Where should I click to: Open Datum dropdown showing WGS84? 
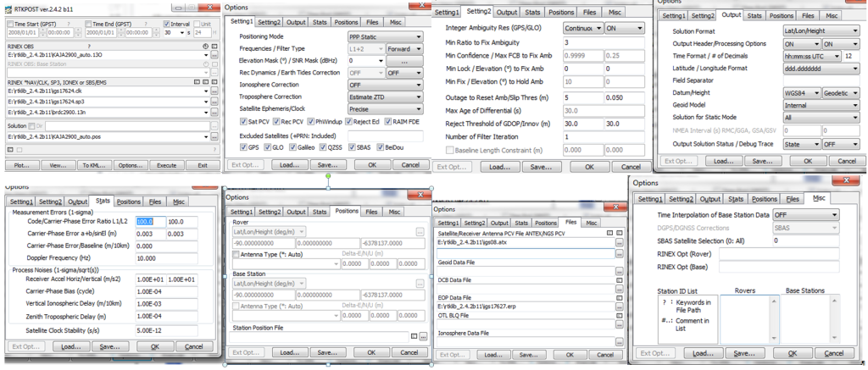[x=802, y=93]
